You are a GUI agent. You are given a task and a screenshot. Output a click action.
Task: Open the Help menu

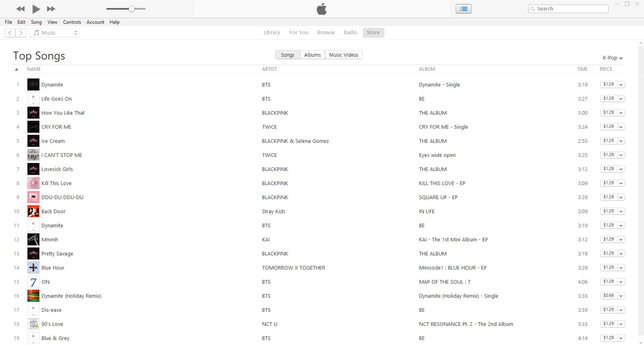point(114,22)
